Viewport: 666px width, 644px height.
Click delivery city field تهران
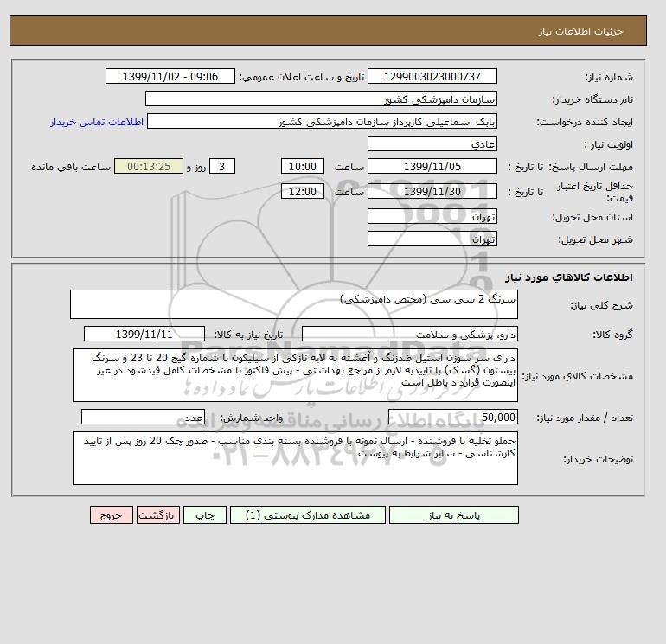pos(432,239)
